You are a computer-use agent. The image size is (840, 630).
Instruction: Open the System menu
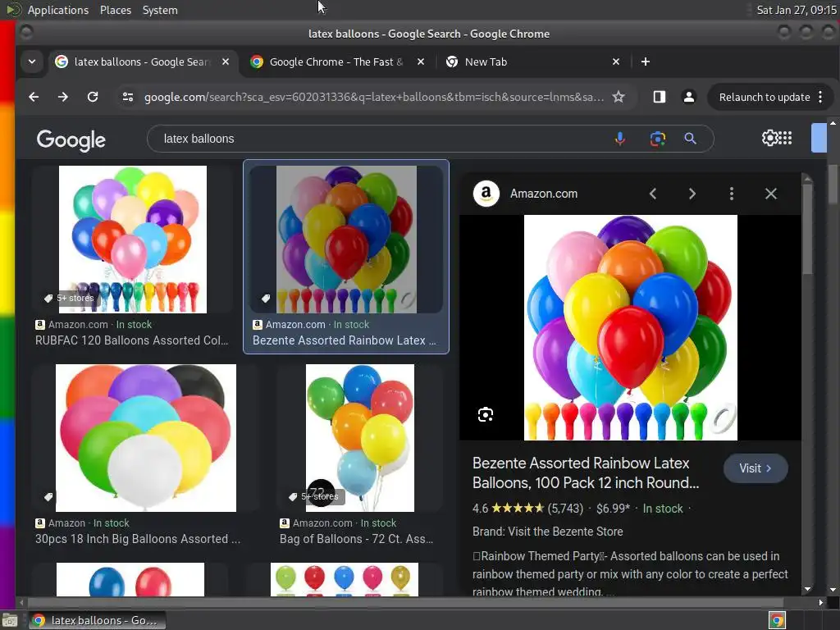point(160,10)
